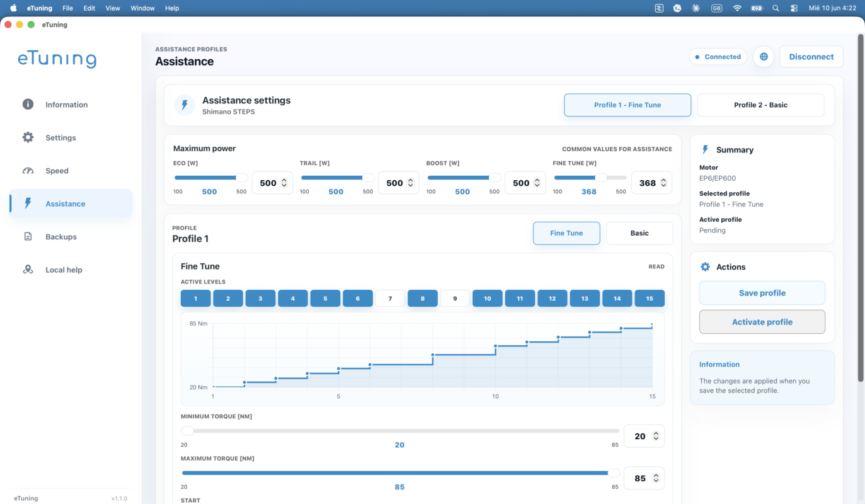Switch to Profile 2 - Basic tab
The image size is (865, 504).
tap(760, 105)
